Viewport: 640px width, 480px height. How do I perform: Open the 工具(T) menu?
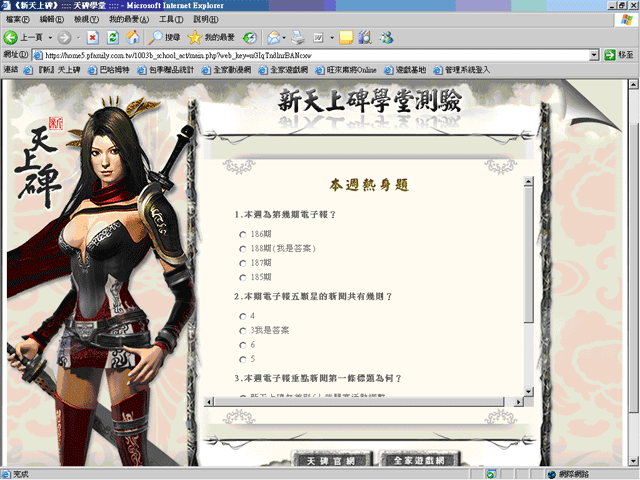point(171,19)
